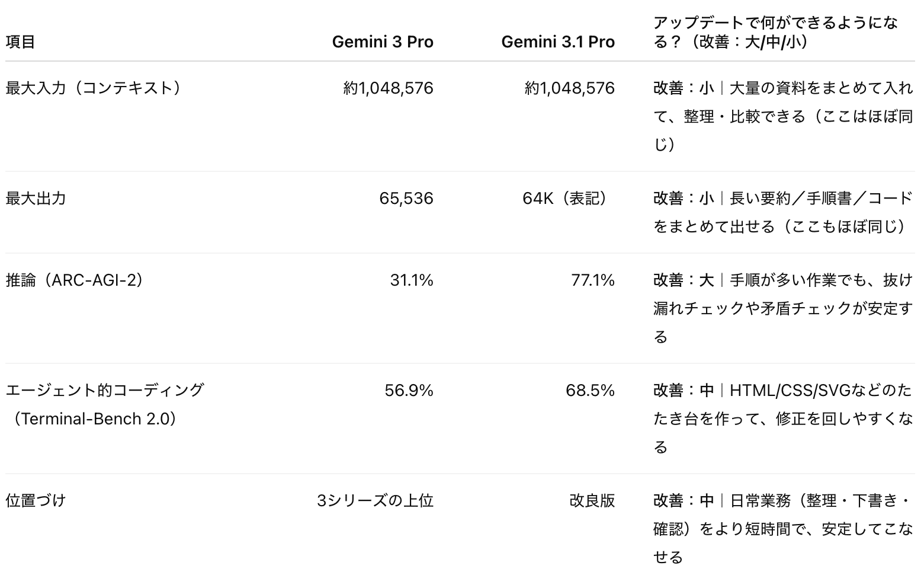Click the 項目 column header
Screen dimensions: 924x575
coord(21,42)
